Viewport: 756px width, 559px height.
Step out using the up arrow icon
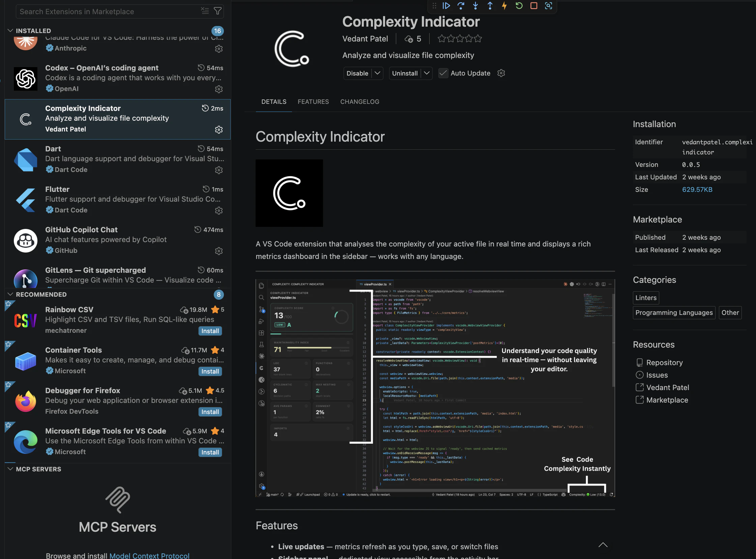coord(490,6)
